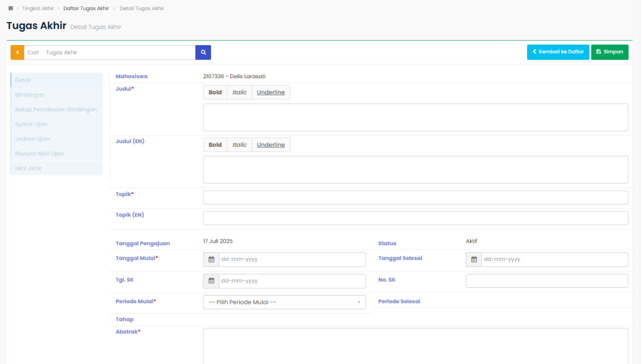Focus the No. SK input field
Screen dimensions: 641x364
(546, 281)
